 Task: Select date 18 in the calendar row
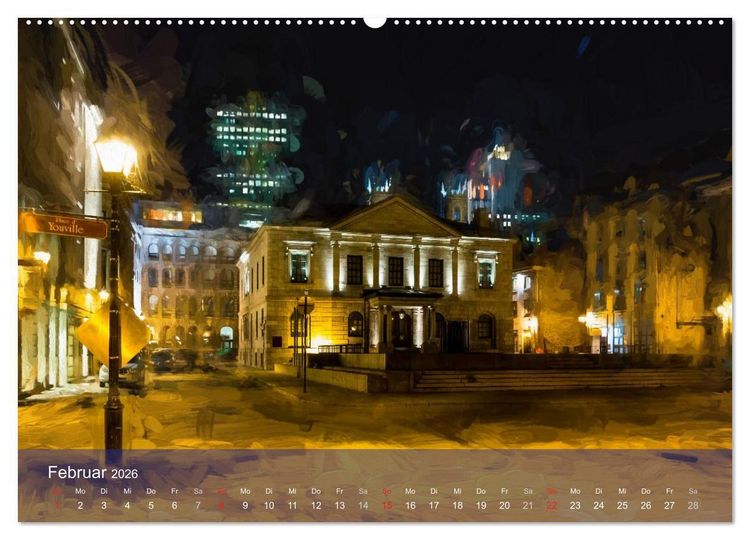[x=457, y=505]
